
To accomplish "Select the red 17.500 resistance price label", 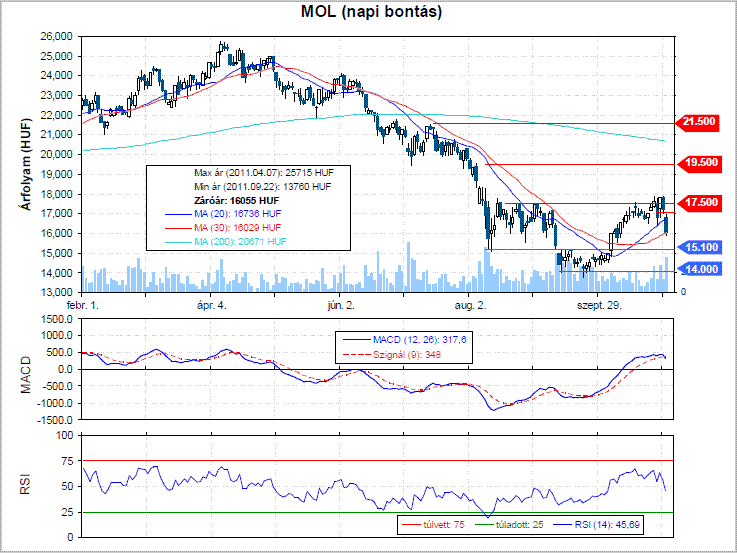I will 700,203.
